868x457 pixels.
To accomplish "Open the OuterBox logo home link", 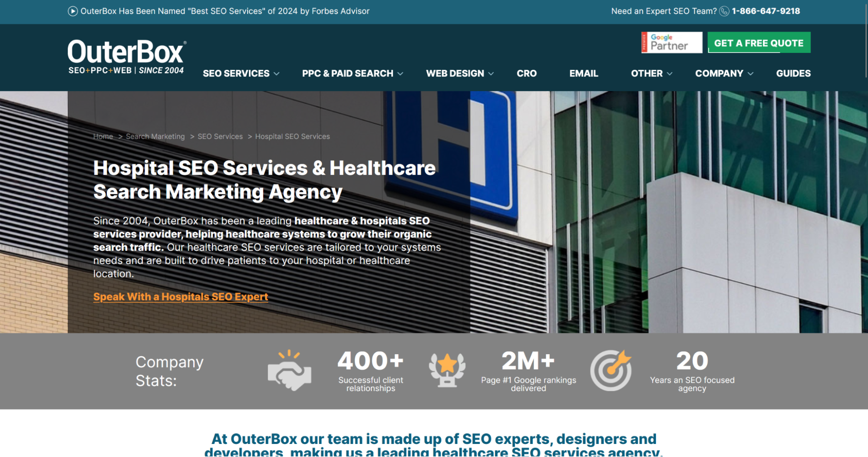I will point(127,57).
